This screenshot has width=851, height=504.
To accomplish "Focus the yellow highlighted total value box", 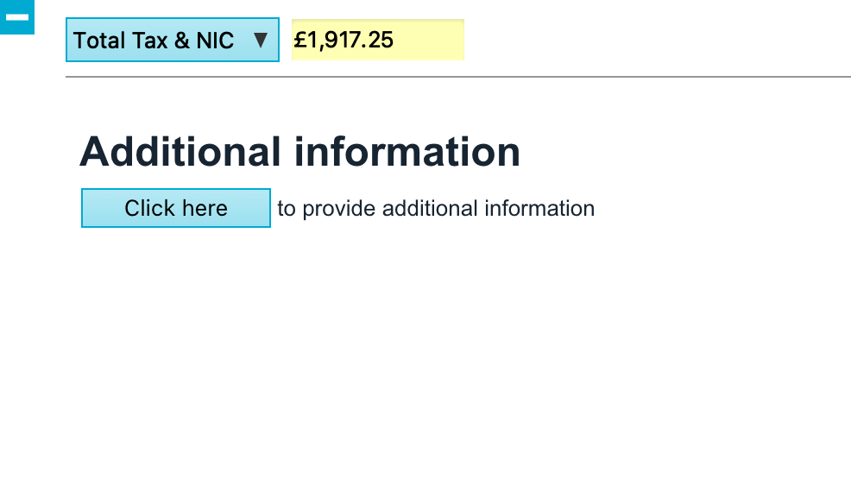I will coord(377,40).
